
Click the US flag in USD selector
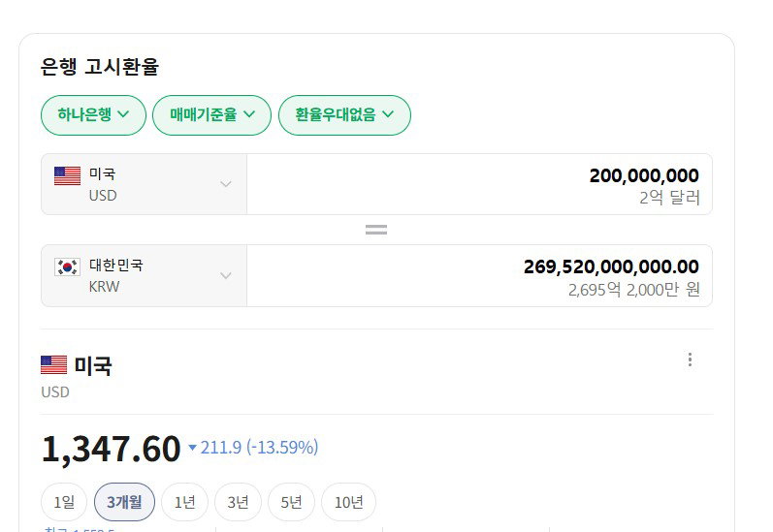click(67, 175)
